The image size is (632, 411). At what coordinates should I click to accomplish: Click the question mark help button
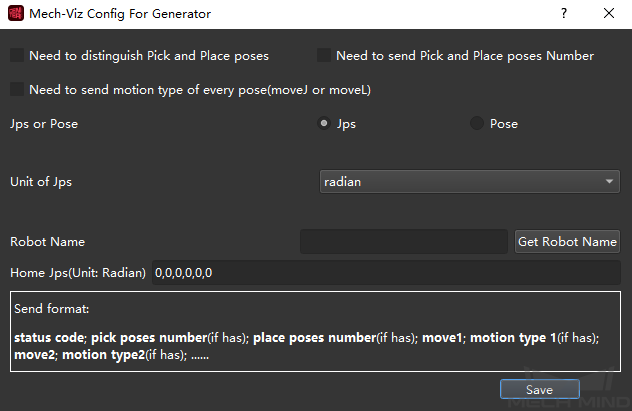(x=564, y=14)
